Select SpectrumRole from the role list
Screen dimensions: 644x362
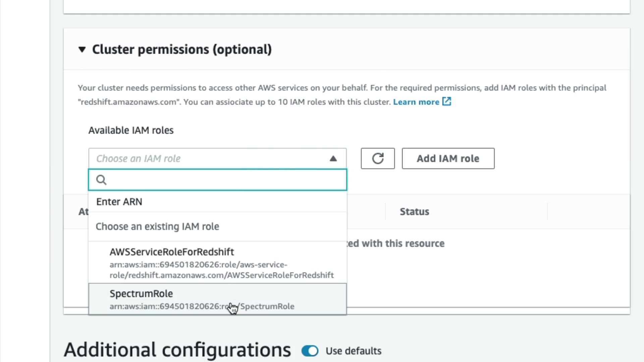141,294
